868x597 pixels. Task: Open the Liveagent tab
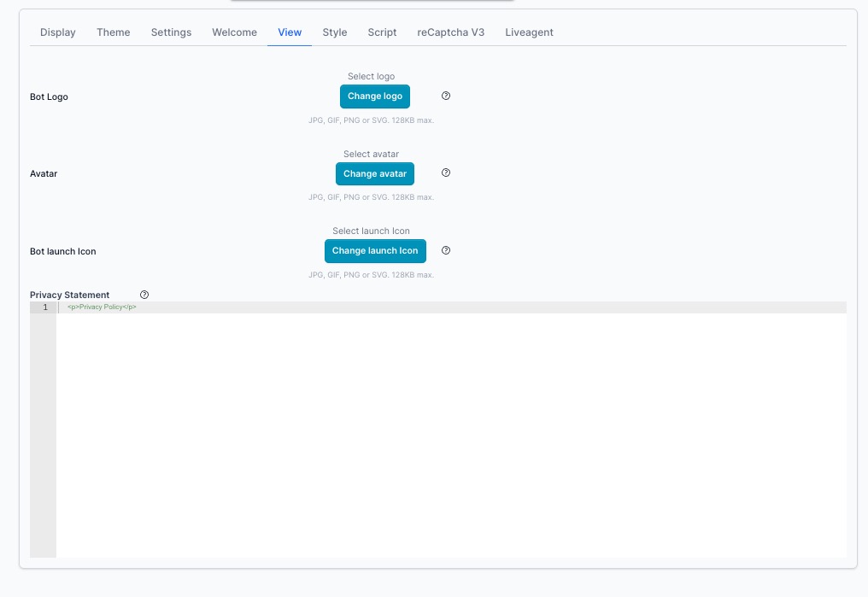pyautogui.click(x=529, y=32)
